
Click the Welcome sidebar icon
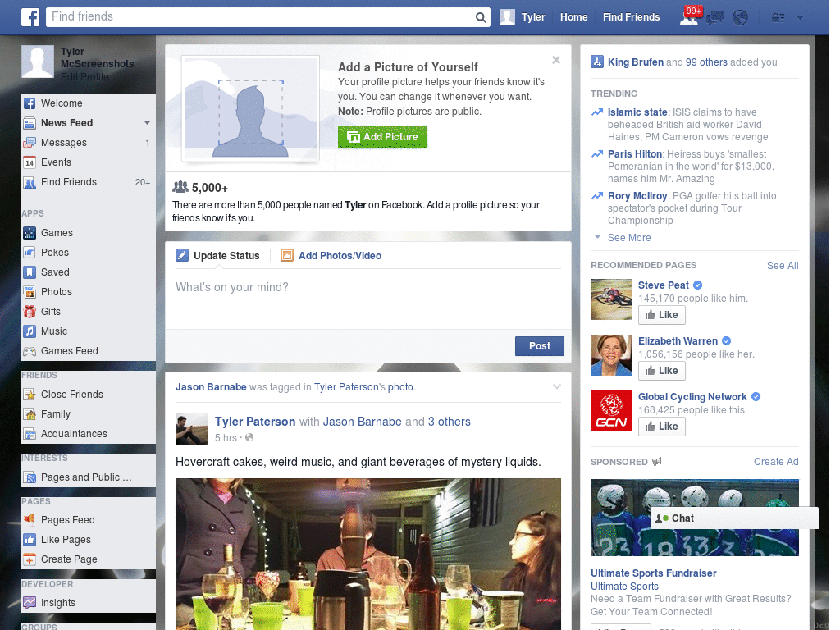click(30, 103)
